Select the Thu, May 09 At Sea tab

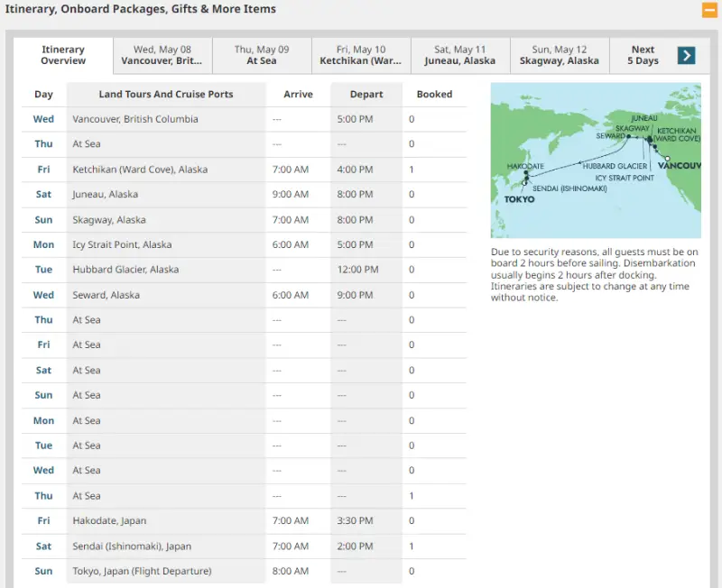click(x=262, y=55)
